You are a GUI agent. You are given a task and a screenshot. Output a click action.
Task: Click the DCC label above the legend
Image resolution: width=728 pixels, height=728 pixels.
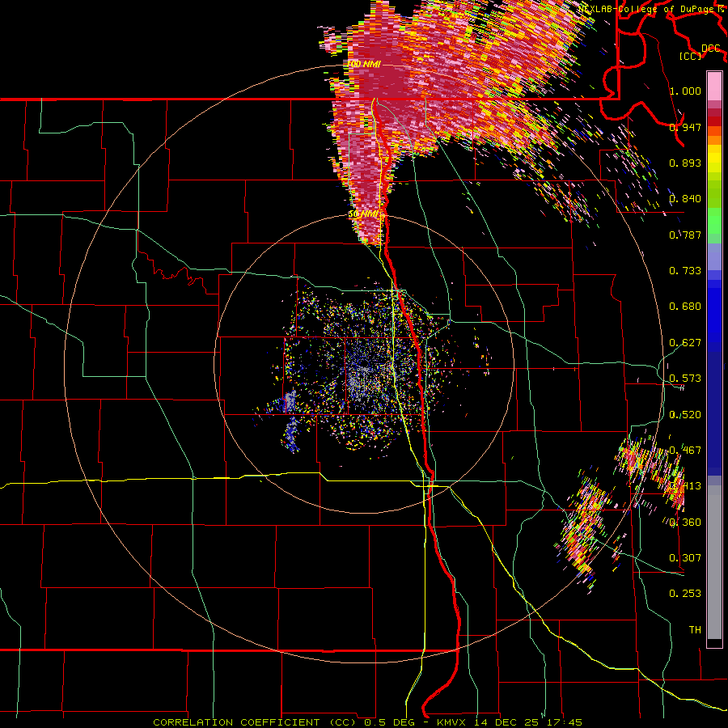point(711,49)
